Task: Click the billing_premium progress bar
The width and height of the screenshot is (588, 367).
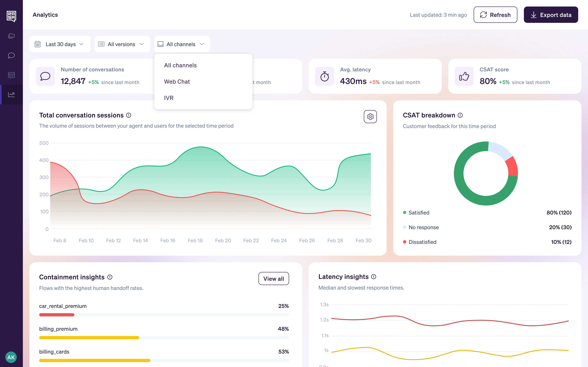Action: [164, 338]
